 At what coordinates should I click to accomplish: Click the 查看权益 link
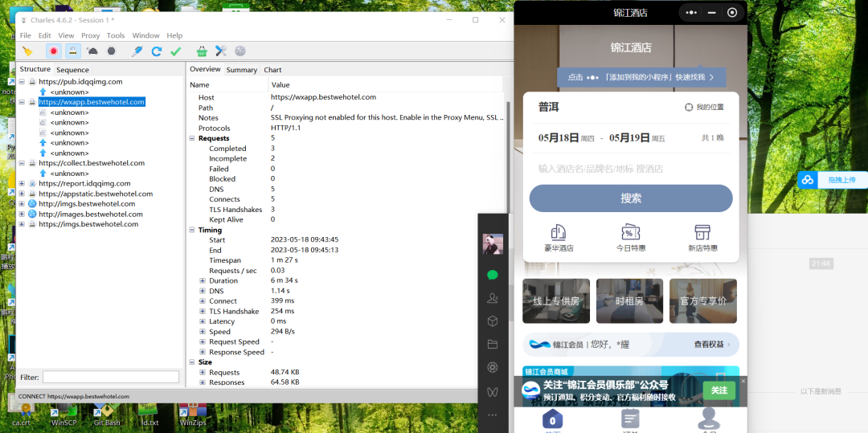pos(712,345)
